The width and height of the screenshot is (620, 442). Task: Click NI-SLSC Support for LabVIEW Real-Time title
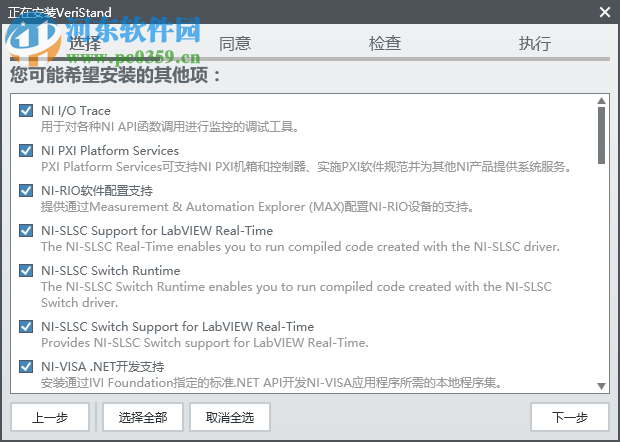[x=157, y=230]
